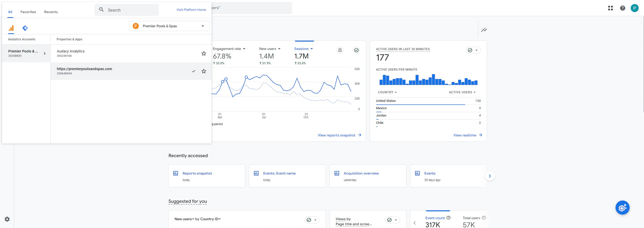Switch to the Google Tag Manager accounts icon
Viewport: 644px width, 228px height.
point(25,28)
